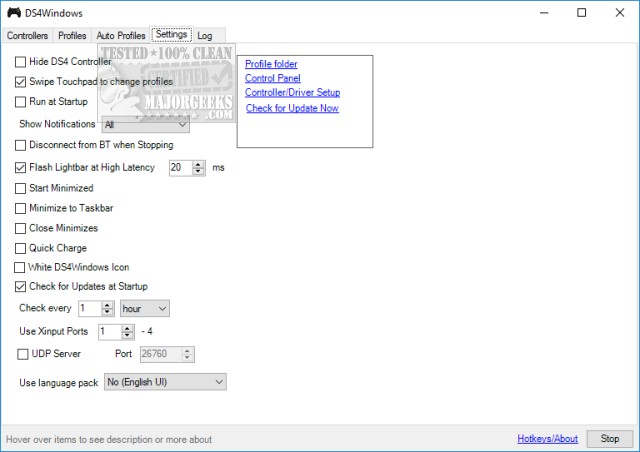Open the Auto Profiles tab
This screenshot has height=452, width=640.
(x=121, y=36)
